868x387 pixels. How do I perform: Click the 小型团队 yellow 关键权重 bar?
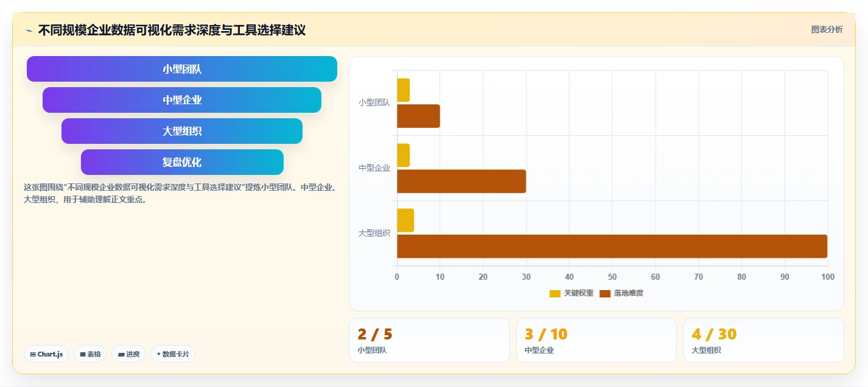[403, 90]
